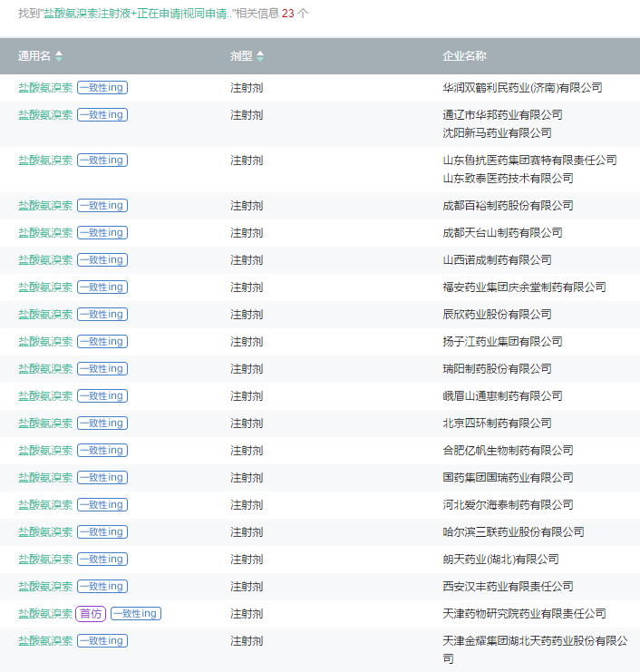Click 一致性ing tag in 山西诺成制药 row
Image resolution: width=640 pixels, height=672 pixels.
102,259
